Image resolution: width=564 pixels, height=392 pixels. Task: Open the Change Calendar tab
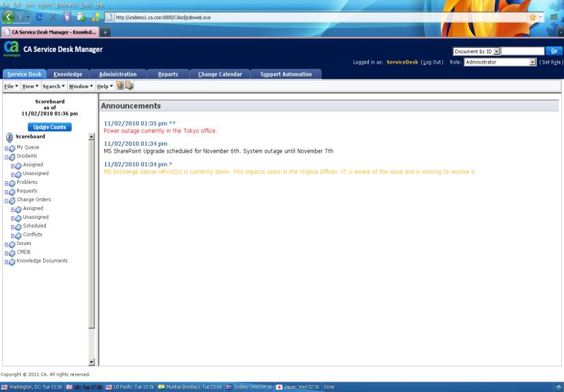(220, 74)
